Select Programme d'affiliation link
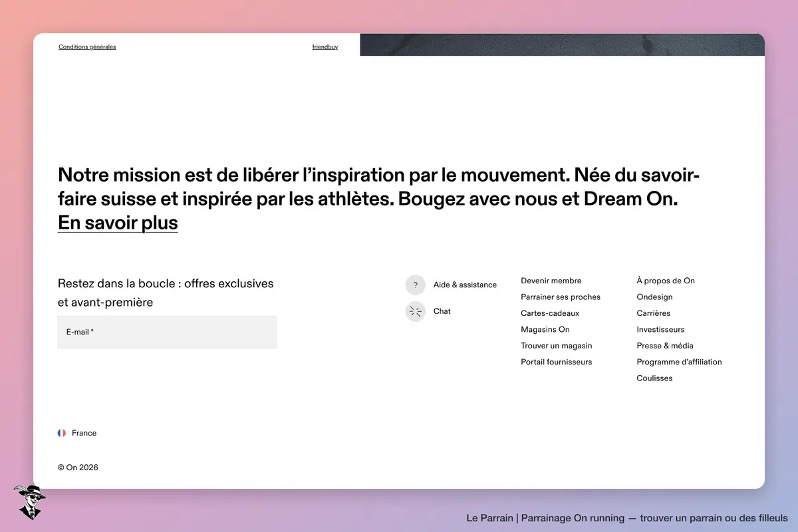 click(x=679, y=362)
